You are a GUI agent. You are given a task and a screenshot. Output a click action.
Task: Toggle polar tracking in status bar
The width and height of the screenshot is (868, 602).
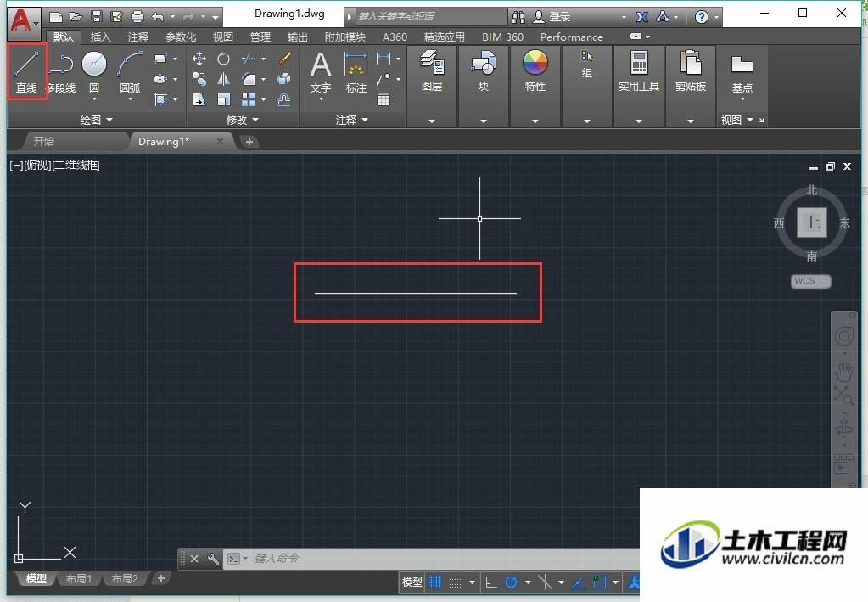pyautogui.click(x=512, y=582)
